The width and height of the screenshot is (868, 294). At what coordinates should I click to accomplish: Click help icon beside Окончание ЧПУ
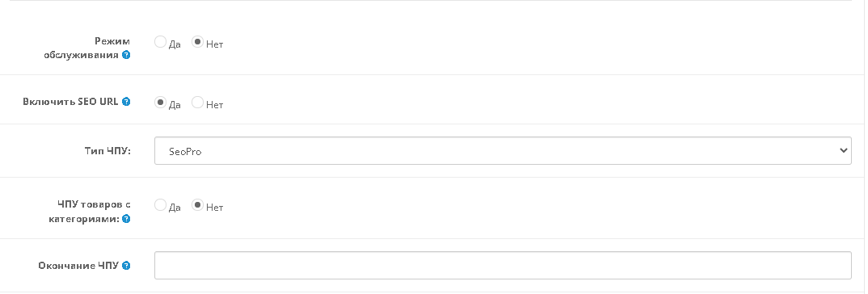tap(126, 265)
